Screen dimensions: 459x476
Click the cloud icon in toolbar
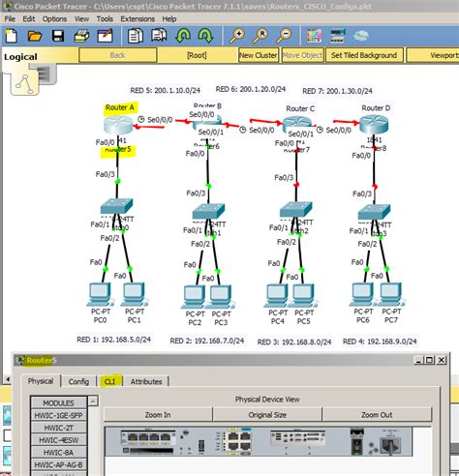[361, 36]
